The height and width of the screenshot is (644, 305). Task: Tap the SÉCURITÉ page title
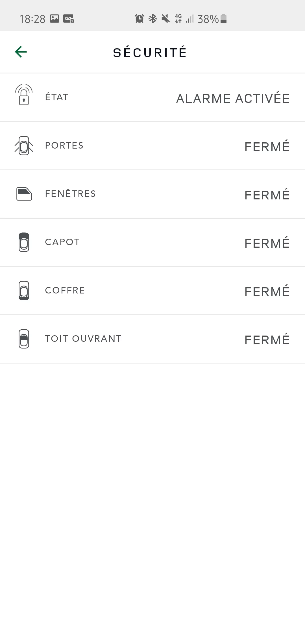tap(150, 52)
